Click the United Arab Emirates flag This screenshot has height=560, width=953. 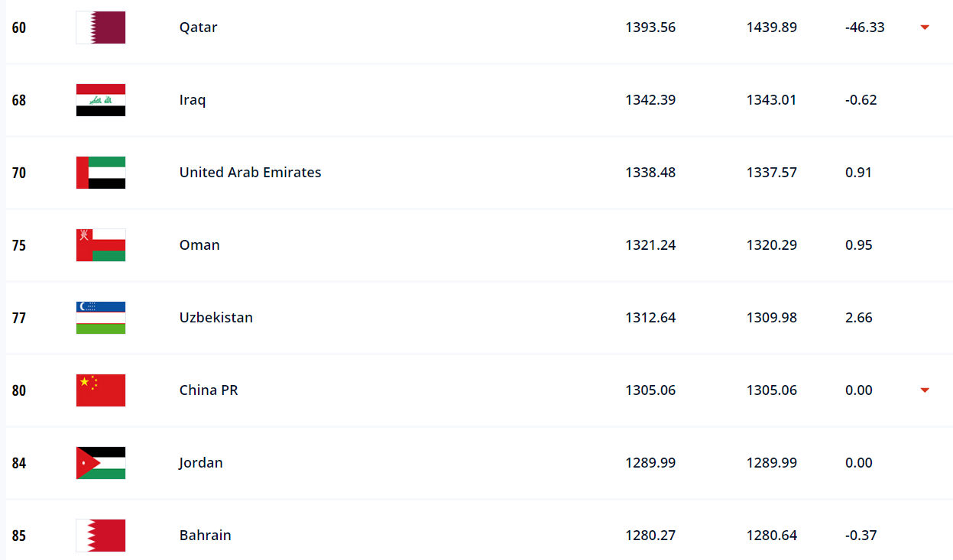pyautogui.click(x=100, y=173)
